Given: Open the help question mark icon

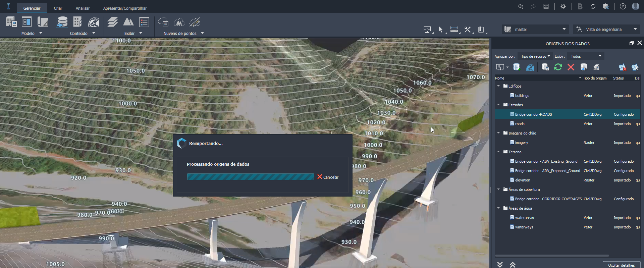Looking at the screenshot, I should (623, 6).
